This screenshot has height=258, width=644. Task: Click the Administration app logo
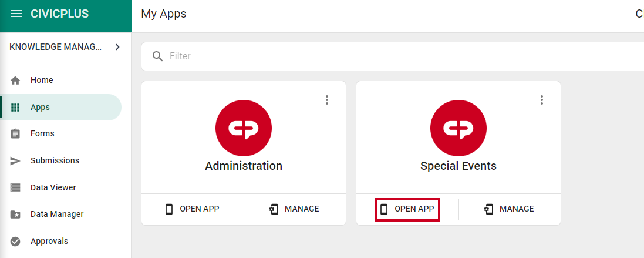tap(244, 128)
